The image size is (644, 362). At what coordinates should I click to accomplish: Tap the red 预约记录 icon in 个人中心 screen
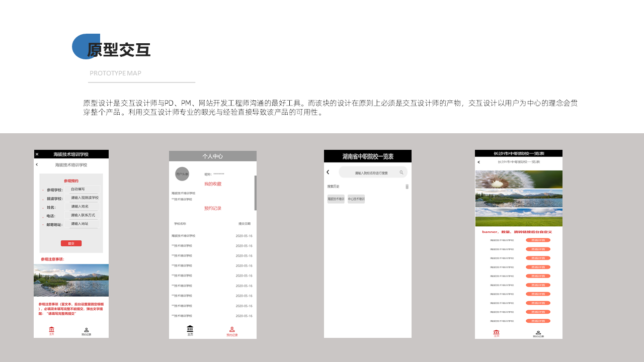coord(232,331)
